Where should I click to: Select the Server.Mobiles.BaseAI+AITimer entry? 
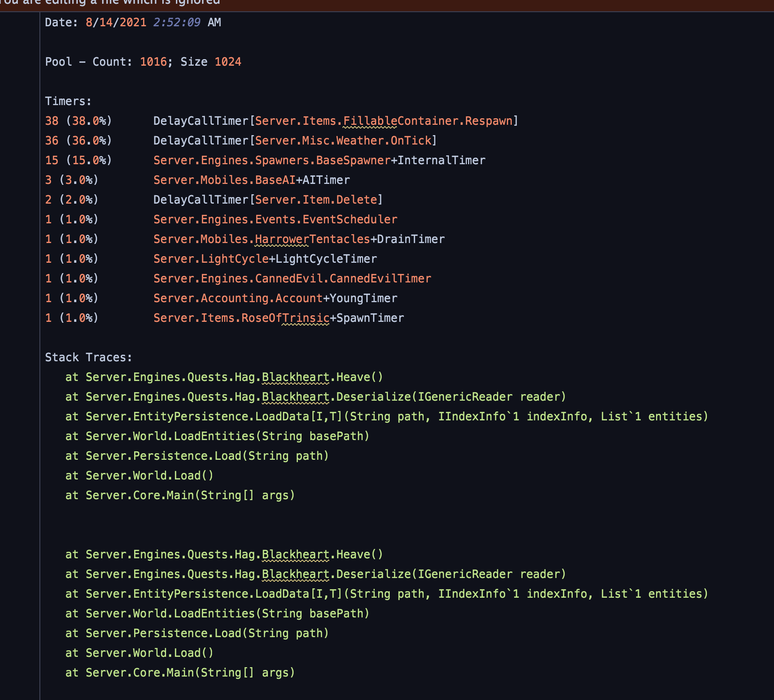[x=251, y=180]
